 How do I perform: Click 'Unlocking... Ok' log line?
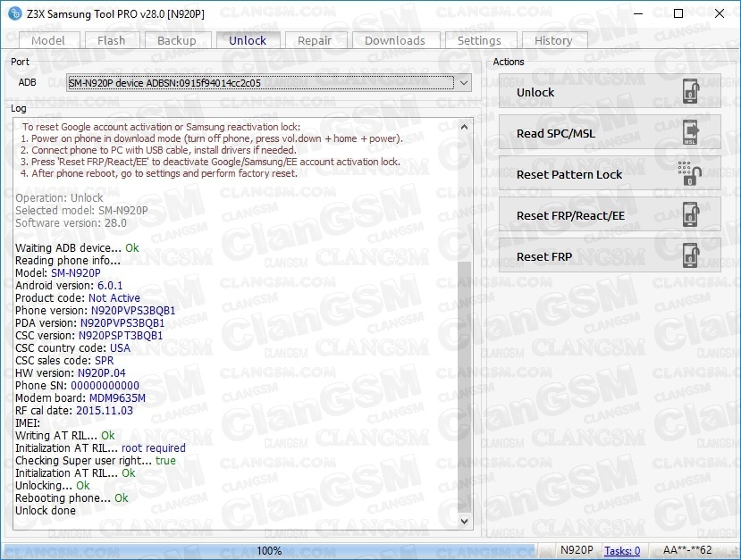(53, 485)
